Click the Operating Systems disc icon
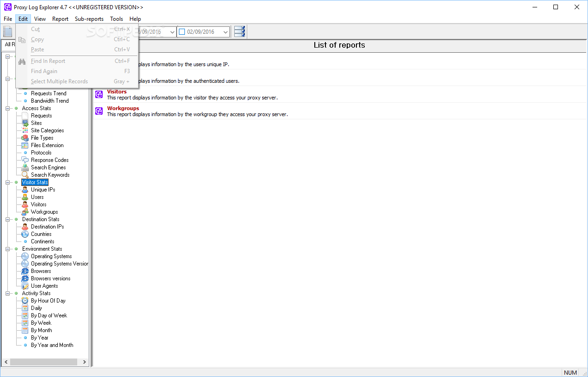The height and width of the screenshot is (377, 588). coord(25,256)
